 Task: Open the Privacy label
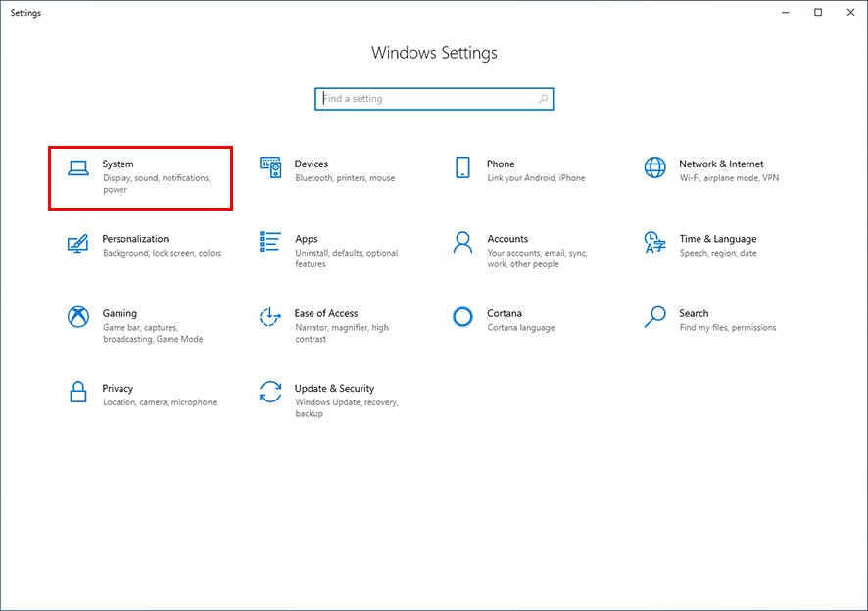[118, 388]
